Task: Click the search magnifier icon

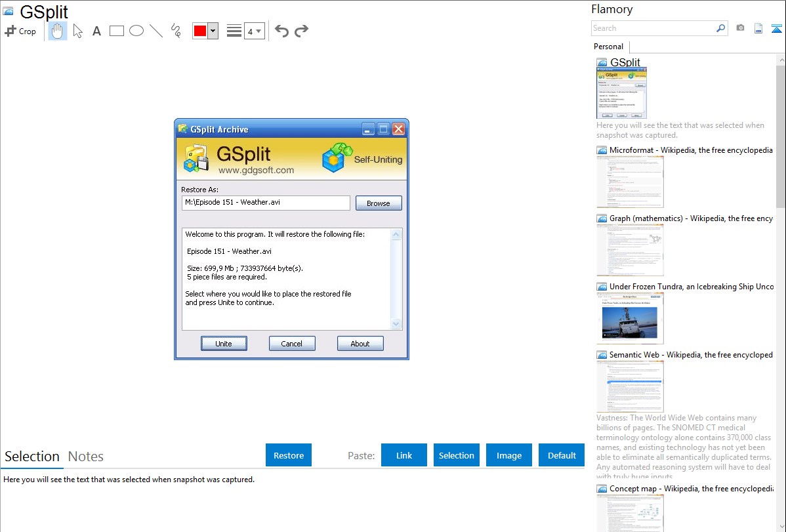Action: [721, 28]
